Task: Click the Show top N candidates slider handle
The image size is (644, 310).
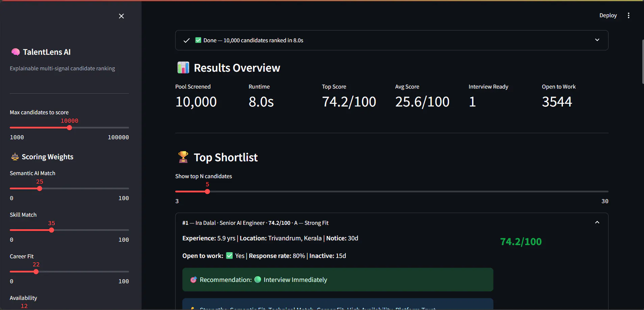Action: [x=207, y=192]
